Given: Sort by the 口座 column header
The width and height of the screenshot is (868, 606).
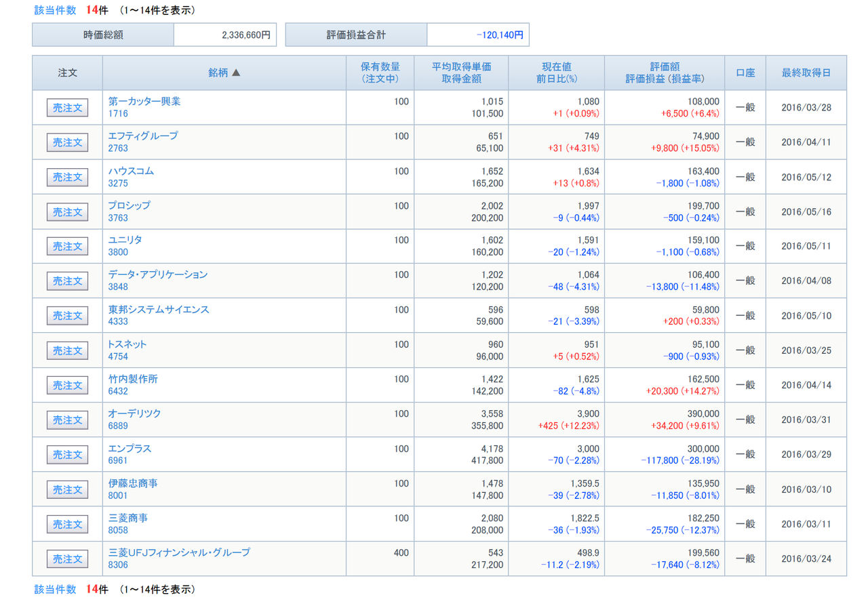Looking at the screenshot, I should coord(745,73).
